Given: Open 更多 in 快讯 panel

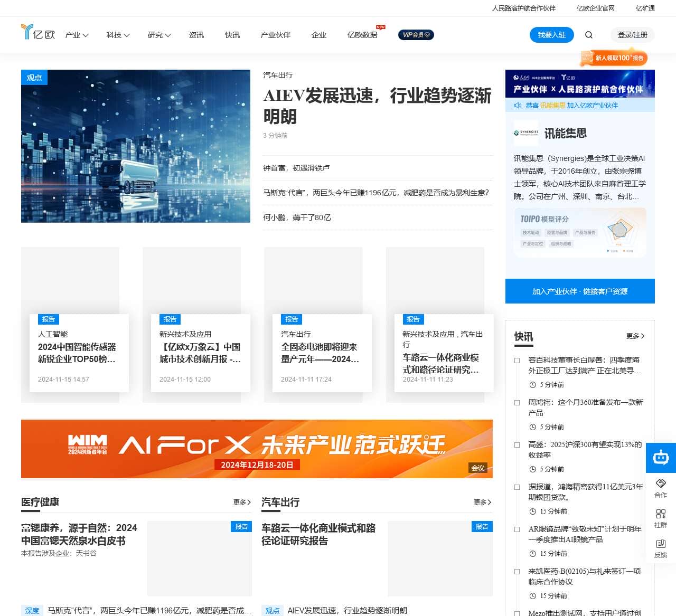Looking at the screenshot, I should tap(635, 336).
